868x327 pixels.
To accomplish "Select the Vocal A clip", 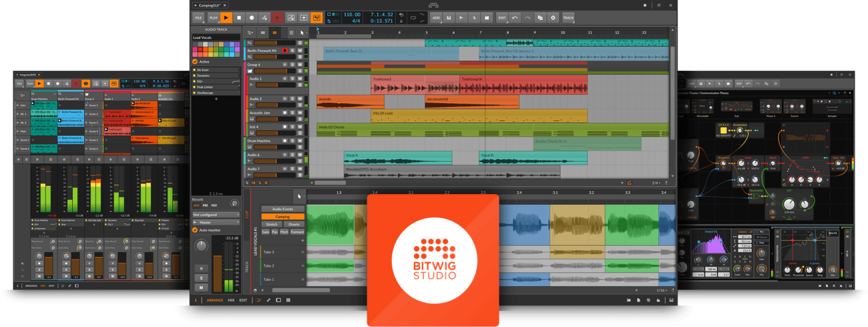I will pos(398,158).
